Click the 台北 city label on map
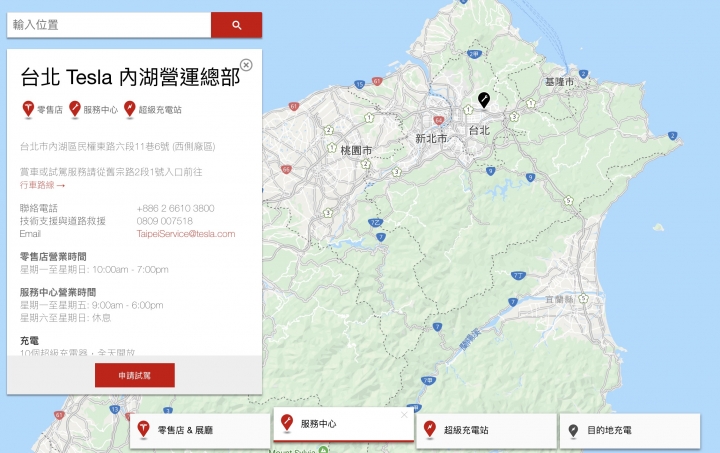This screenshot has height=453, width=720. 479,130
